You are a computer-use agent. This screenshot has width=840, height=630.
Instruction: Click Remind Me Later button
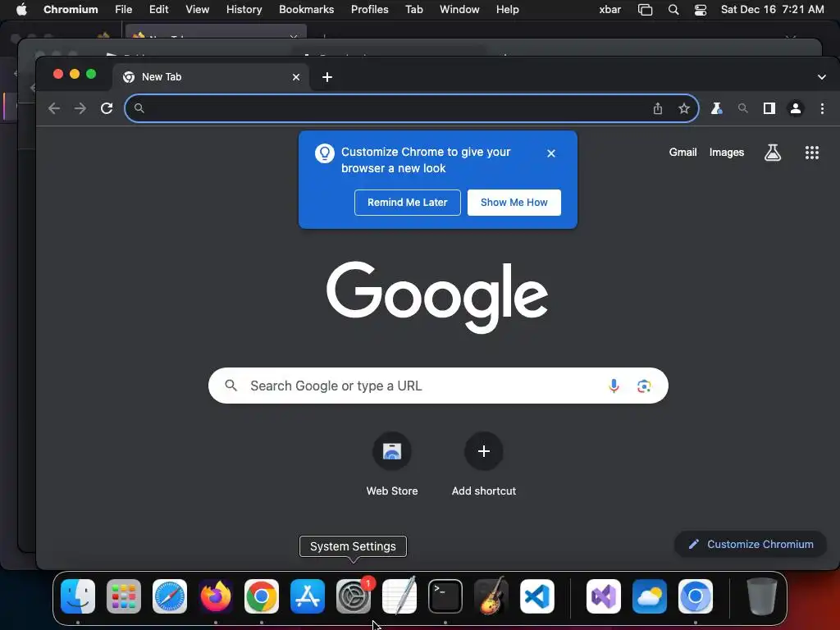(x=407, y=203)
